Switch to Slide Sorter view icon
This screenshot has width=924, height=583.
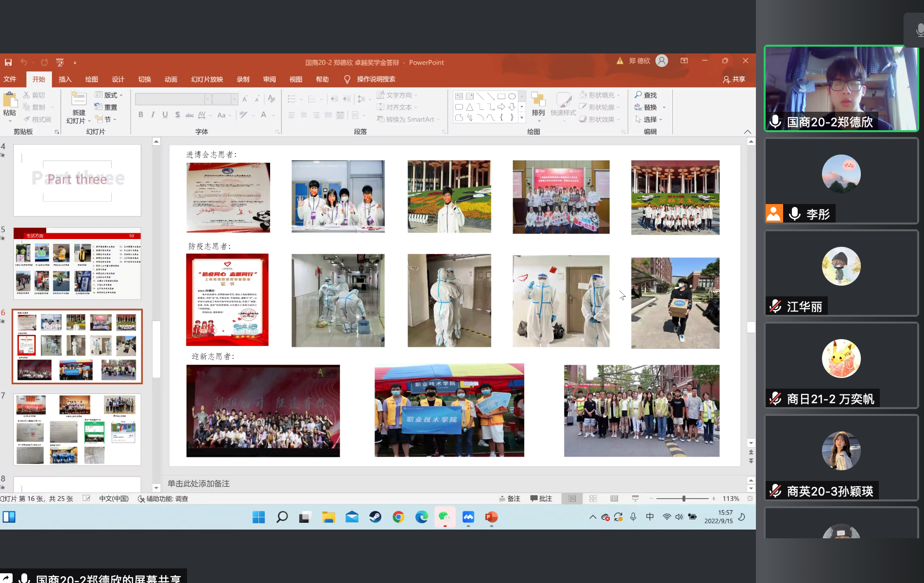tap(593, 498)
